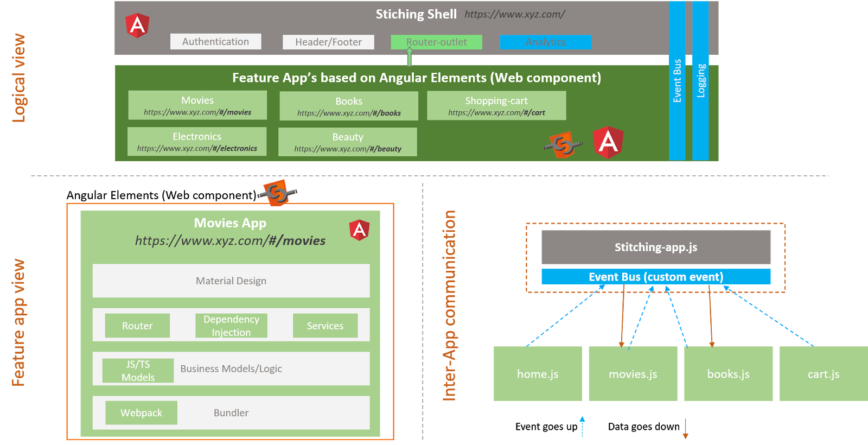
Task: Click the Business Models/Logic text
Action: (x=231, y=369)
